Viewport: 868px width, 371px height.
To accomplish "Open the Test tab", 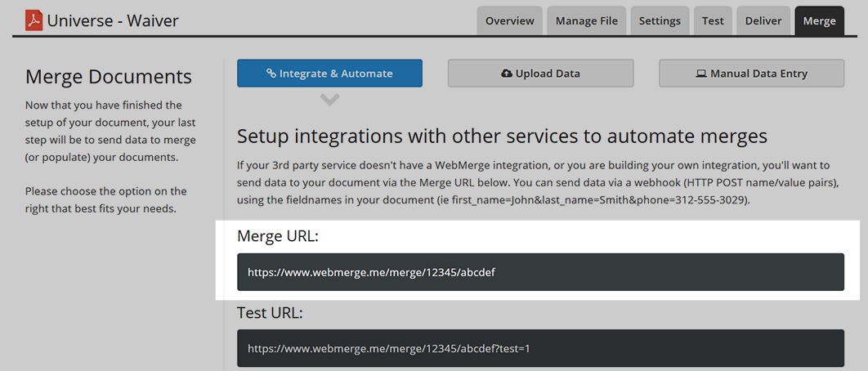I will coord(712,20).
